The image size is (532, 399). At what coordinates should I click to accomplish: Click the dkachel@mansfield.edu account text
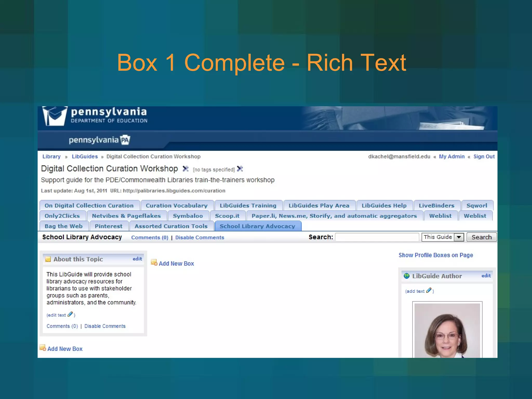point(399,156)
